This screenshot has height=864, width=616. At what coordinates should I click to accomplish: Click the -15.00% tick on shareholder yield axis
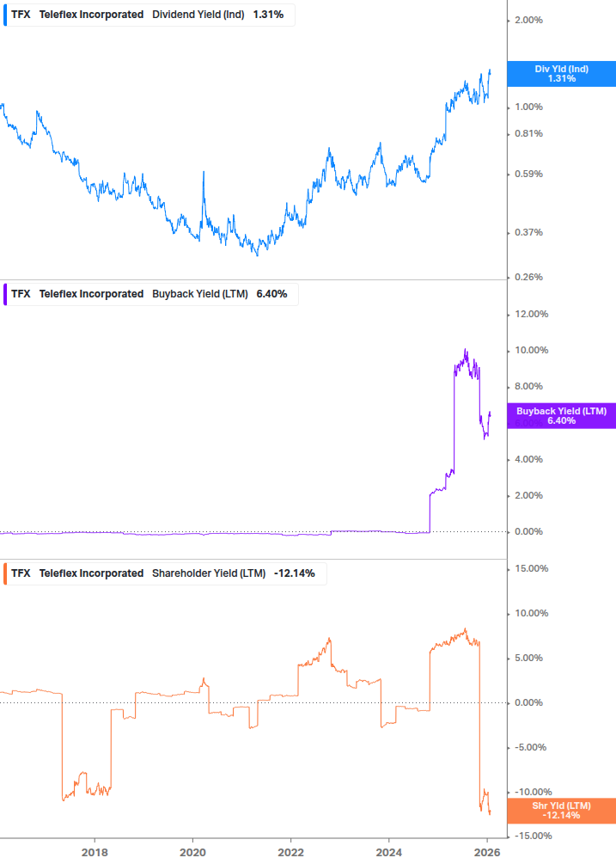[x=533, y=836]
